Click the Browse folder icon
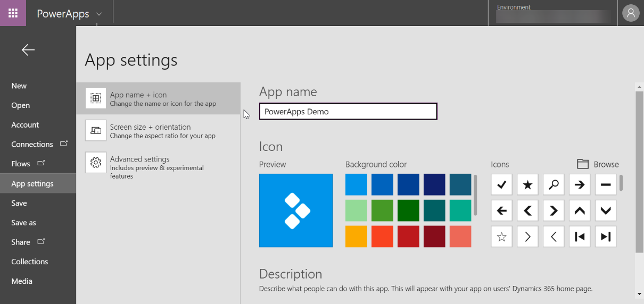 pos(583,164)
